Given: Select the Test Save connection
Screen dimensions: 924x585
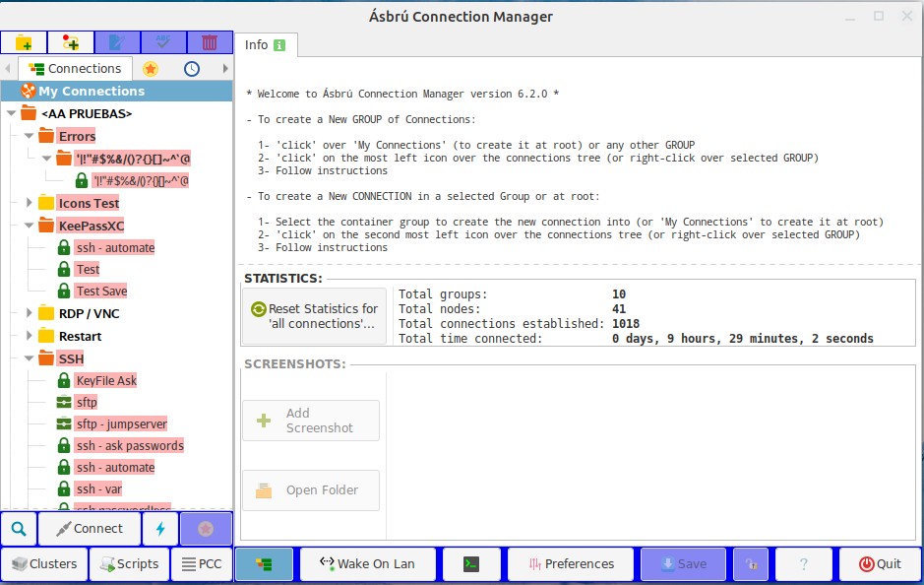Looking at the screenshot, I should coord(101,292).
